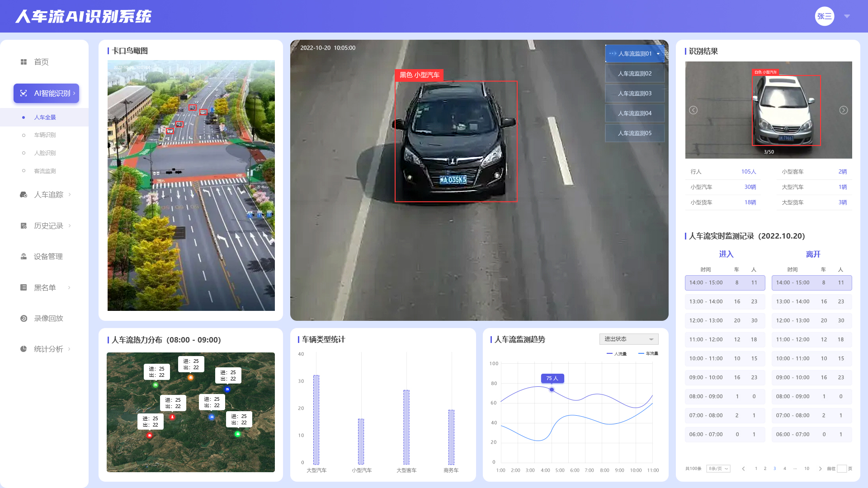Click 14:00 - 15:00 row under 进入
Viewport: 868px width, 488px height.
[x=725, y=283]
